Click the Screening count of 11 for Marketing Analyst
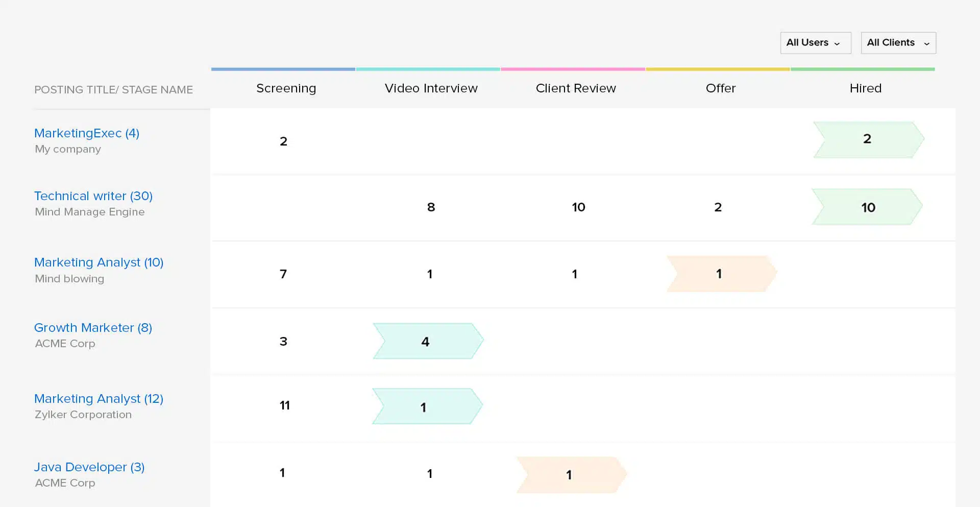 284,405
